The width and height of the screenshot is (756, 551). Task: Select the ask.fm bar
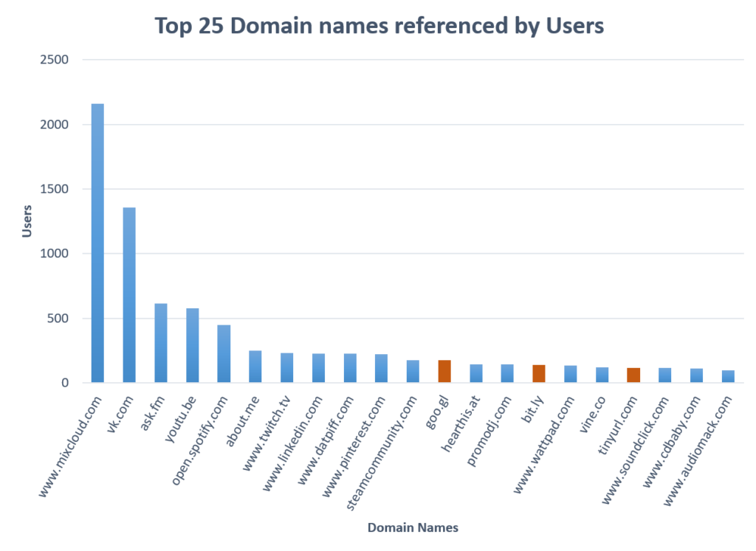161,343
